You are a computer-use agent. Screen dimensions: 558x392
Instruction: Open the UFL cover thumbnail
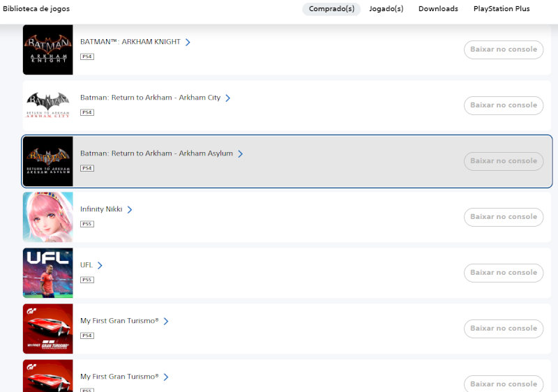click(48, 273)
